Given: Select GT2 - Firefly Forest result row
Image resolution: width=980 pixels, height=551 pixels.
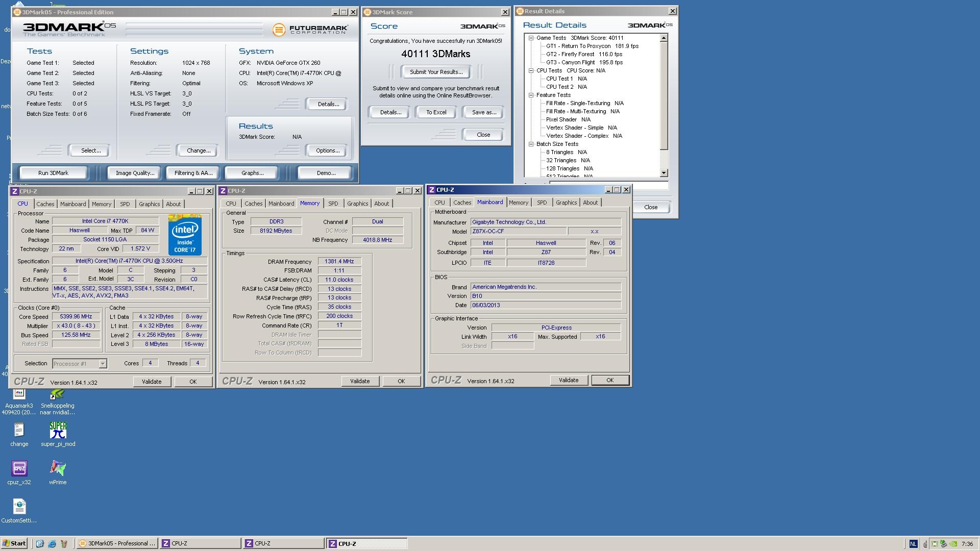Looking at the screenshot, I should click(584, 54).
